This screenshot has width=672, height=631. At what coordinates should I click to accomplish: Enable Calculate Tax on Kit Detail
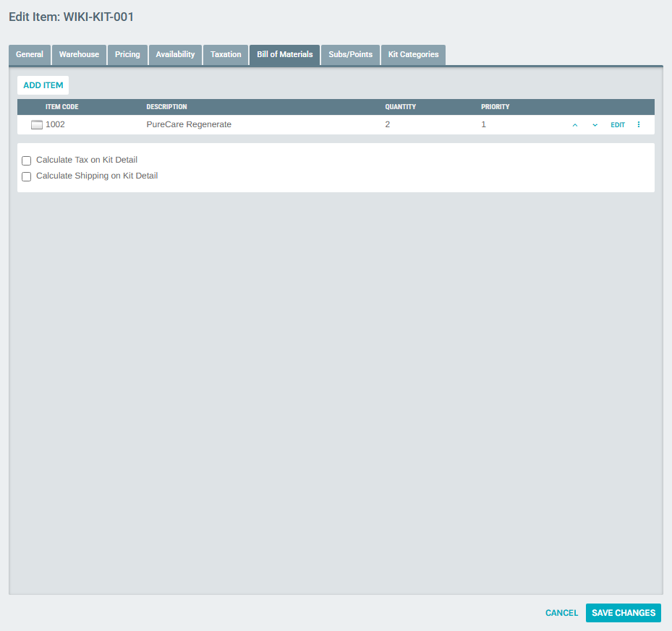point(26,160)
